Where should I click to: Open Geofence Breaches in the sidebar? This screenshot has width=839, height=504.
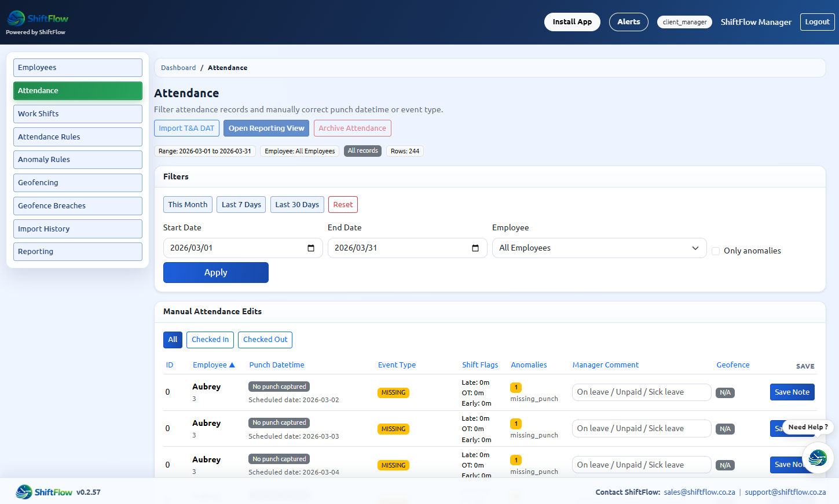pos(78,206)
